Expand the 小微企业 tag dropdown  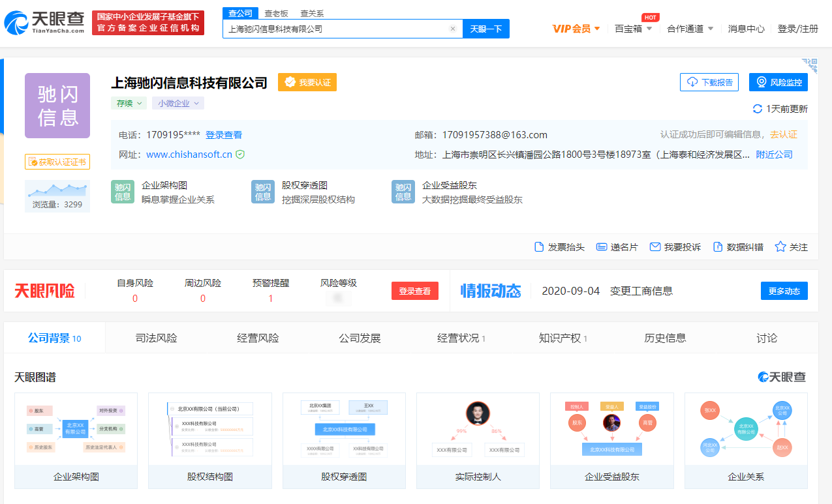178,103
